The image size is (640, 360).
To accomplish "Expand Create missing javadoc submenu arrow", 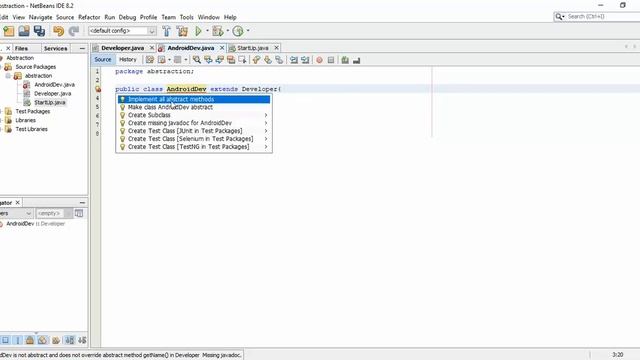I will click(266, 123).
